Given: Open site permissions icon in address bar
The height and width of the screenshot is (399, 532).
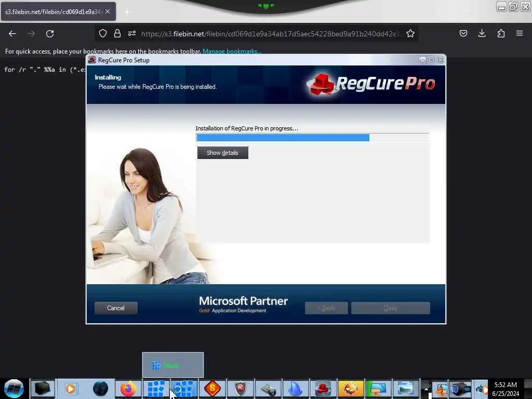Looking at the screenshot, I should pyautogui.click(x=132, y=33).
